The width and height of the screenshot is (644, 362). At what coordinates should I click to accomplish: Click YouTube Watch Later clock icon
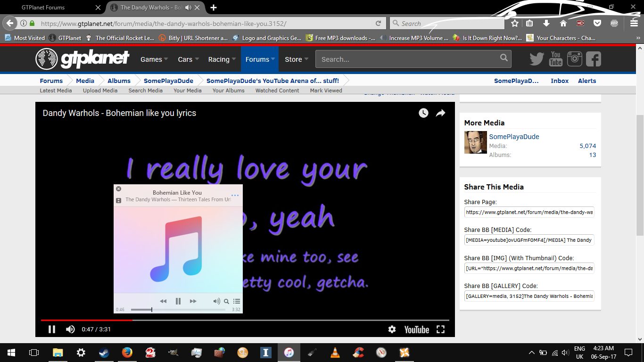(x=423, y=113)
